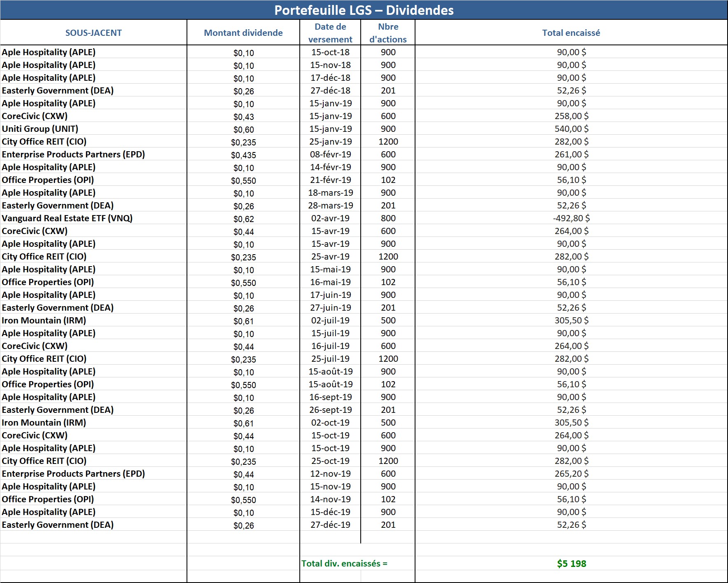728x583 pixels.
Task: Select the date 02-avr-19
Action: (x=330, y=218)
